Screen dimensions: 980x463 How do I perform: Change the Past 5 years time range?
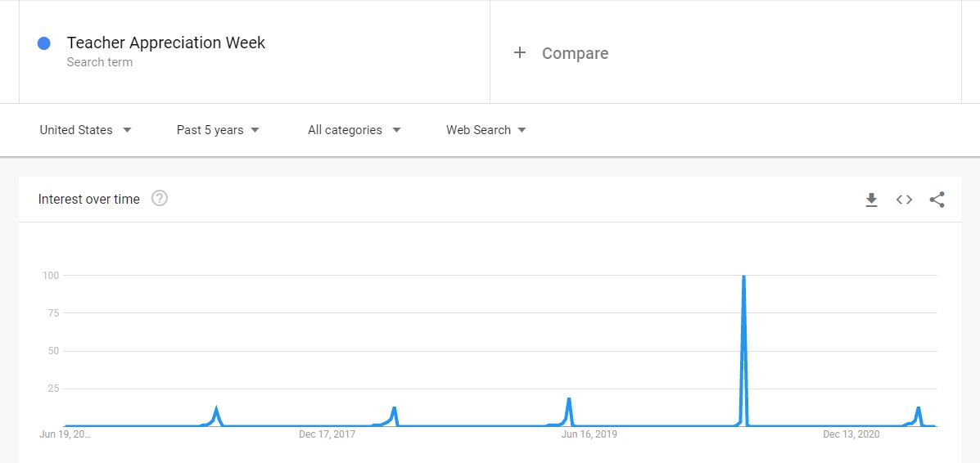click(218, 130)
